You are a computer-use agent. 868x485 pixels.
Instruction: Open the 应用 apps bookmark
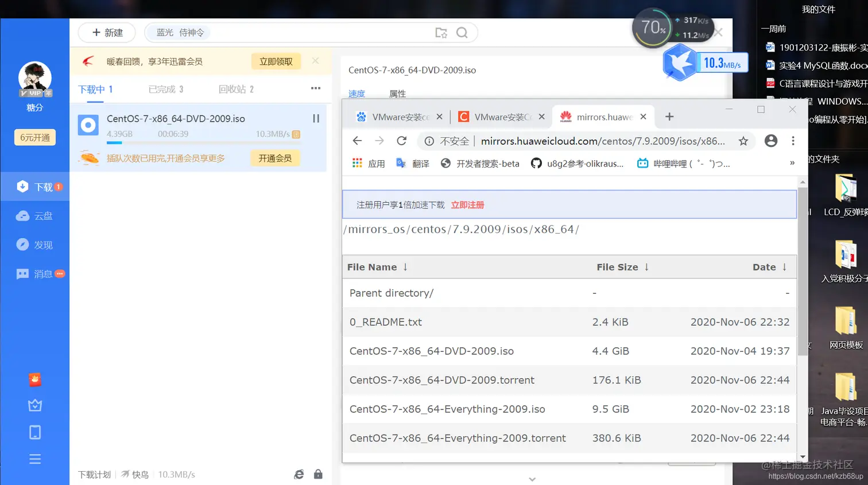[369, 164]
